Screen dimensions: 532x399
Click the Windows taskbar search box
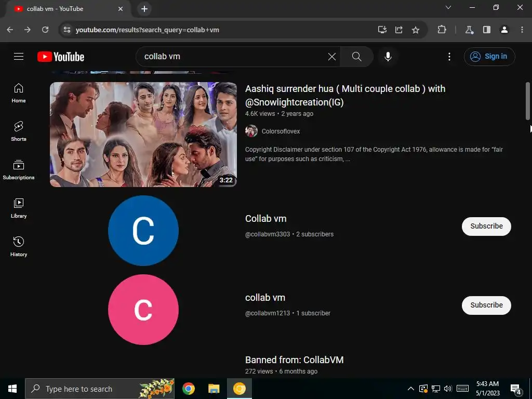tap(100, 389)
